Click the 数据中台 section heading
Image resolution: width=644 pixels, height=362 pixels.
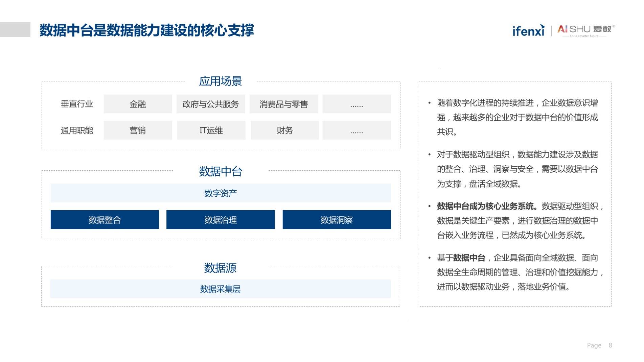tap(221, 171)
